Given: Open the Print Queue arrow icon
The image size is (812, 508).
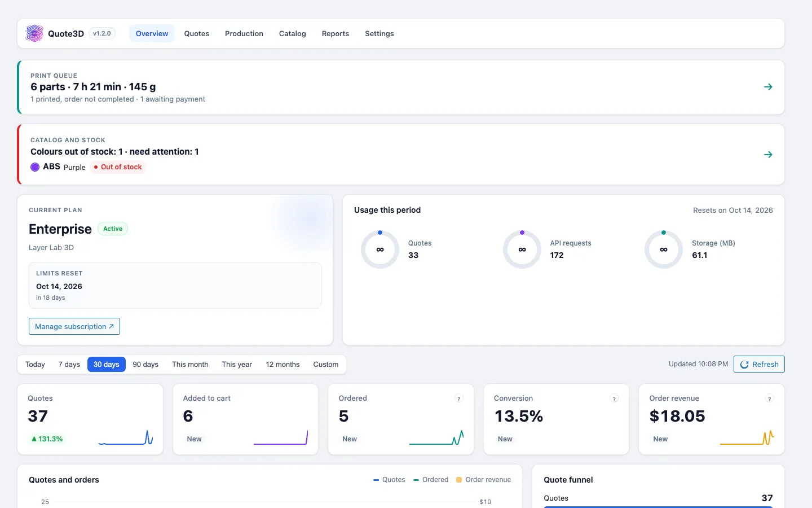Looking at the screenshot, I should 768,87.
